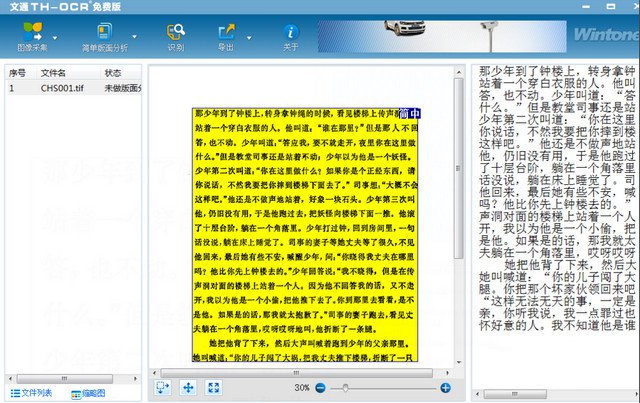Click the fit-to-window expand icon
This screenshot has width=640, height=403.
pyautogui.click(x=212, y=387)
